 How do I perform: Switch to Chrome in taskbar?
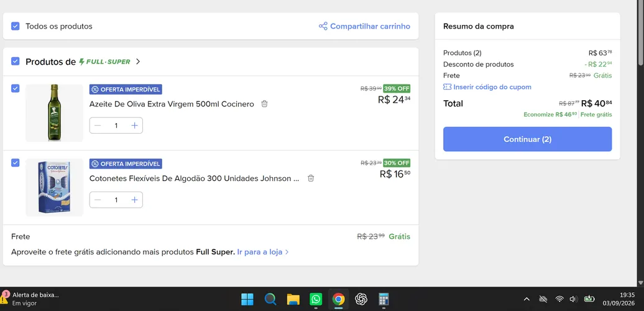click(x=338, y=299)
